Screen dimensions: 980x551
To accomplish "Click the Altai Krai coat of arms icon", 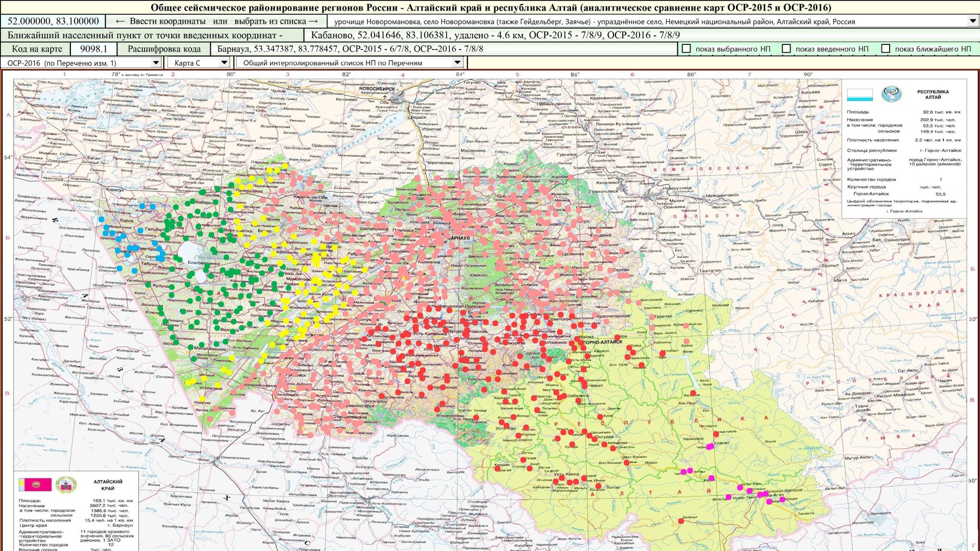I will tap(65, 485).
